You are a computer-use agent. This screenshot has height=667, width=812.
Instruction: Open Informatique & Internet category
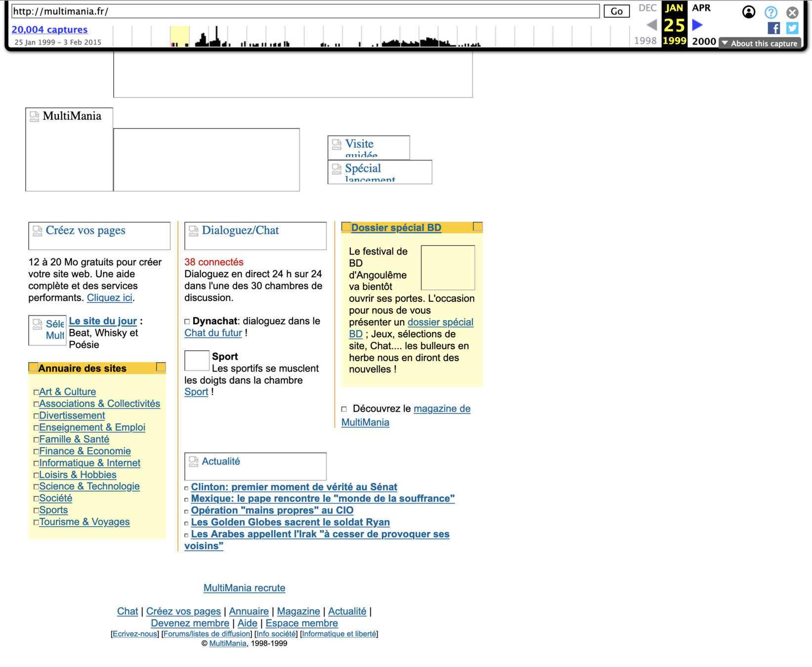[x=90, y=463]
